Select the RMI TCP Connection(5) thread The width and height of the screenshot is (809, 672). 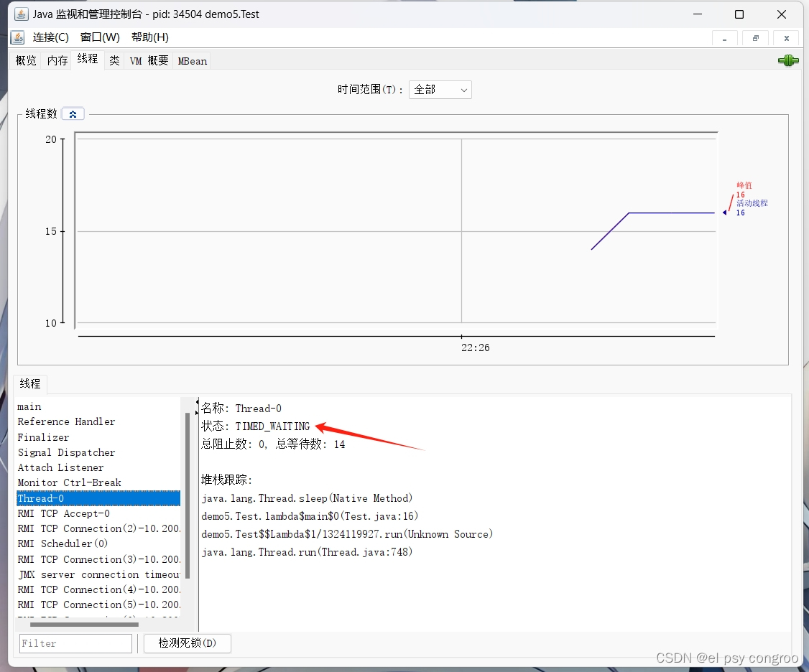tap(98, 605)
